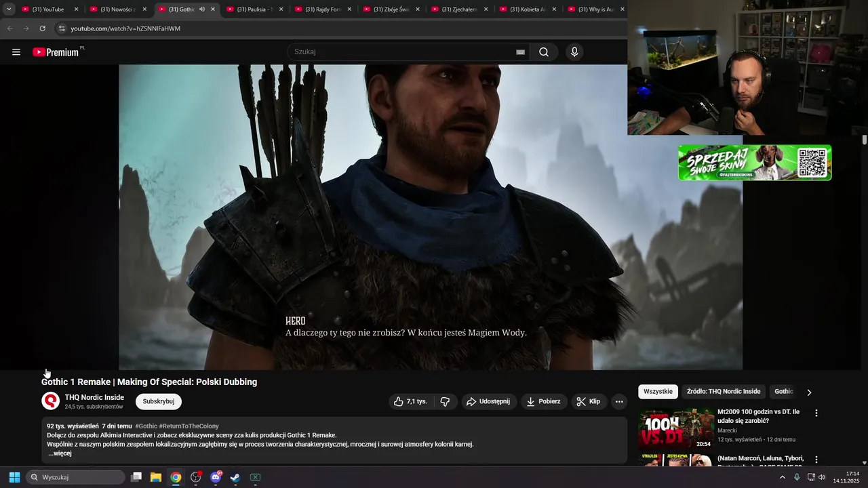This screenshot has height=488, width=868.
Task: Mute the Gothic tab via speaker icon
Action: click(202, 9)
